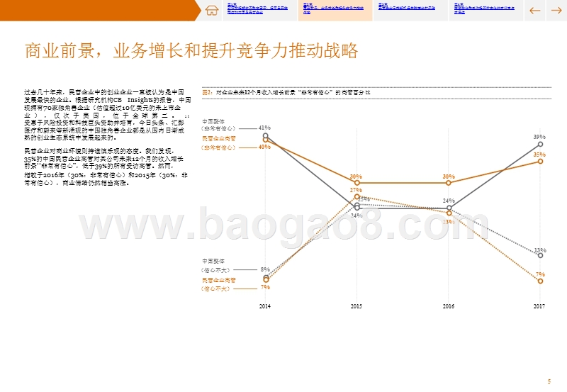Open the third section navigation link
The width and height of the screenshot is (567, 392).
pos(407,6)
